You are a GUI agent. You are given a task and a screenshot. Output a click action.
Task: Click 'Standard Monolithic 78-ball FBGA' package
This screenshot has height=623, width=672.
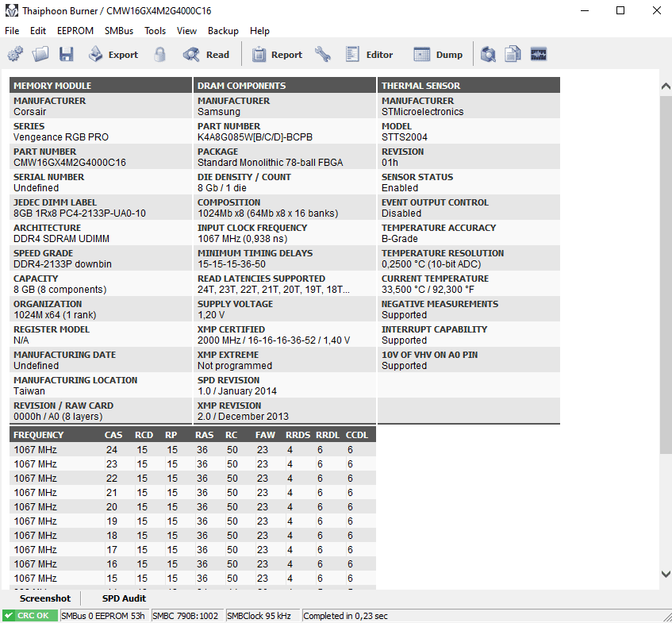click(x=270, y=163)
